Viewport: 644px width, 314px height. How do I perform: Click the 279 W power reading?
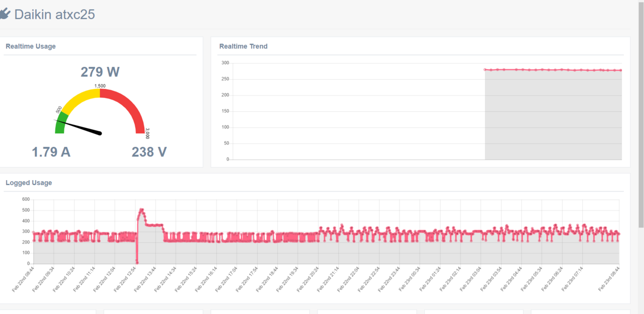coord(100,72)
